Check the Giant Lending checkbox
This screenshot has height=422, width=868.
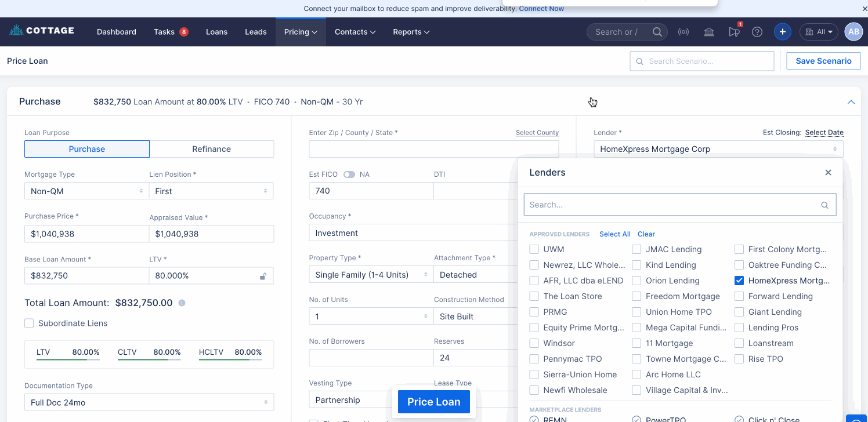tap(739, 312)
